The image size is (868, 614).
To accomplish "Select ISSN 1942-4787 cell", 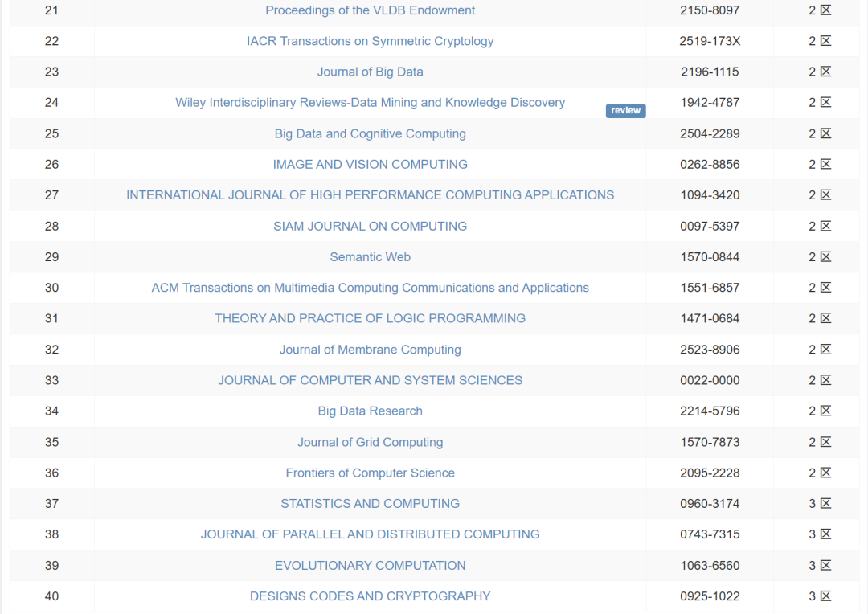I will click(710, 102).
